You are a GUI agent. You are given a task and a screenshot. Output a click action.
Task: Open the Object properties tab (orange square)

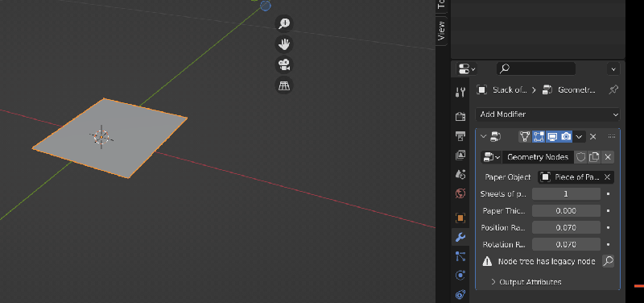pyautogui.click(x=460, y=218)
